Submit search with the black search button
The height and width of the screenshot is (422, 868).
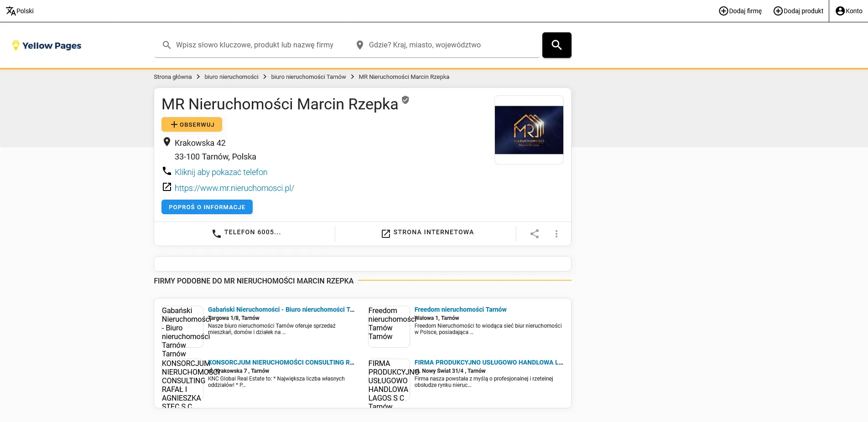tap(556, 45)
